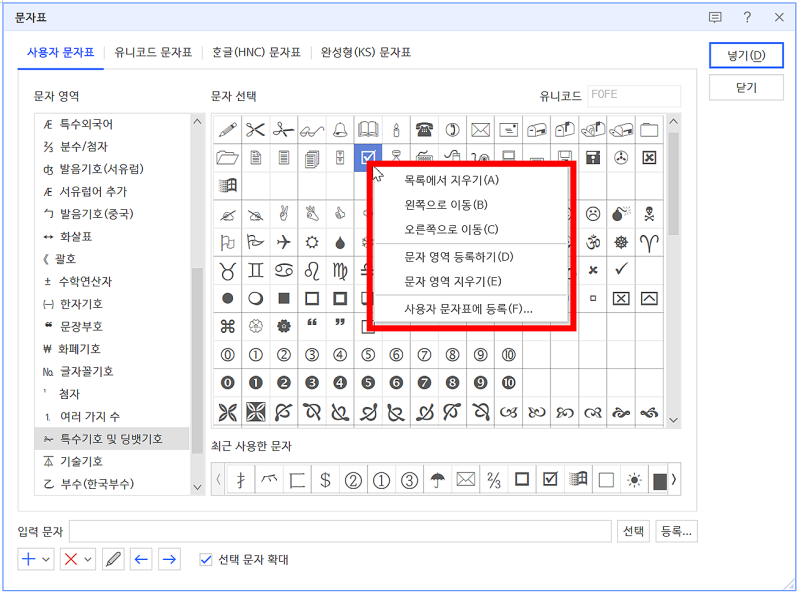Click the 닫기 close button
800x593 pixels.
pos(746,88)
